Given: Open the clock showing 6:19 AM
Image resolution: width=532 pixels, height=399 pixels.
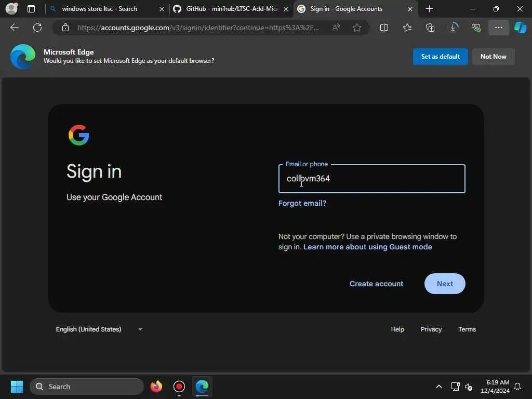Looking at the screenshot, I should point(495,387).
